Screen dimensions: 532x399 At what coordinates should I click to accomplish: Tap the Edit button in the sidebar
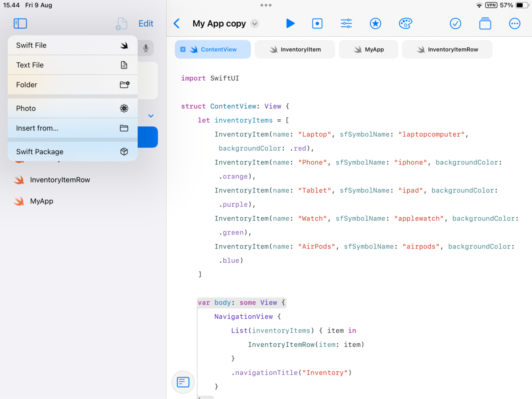coord(146,23)
